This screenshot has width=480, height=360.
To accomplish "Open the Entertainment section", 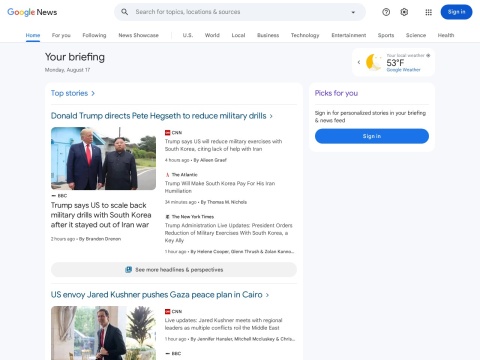I will [x=349, y=35].
